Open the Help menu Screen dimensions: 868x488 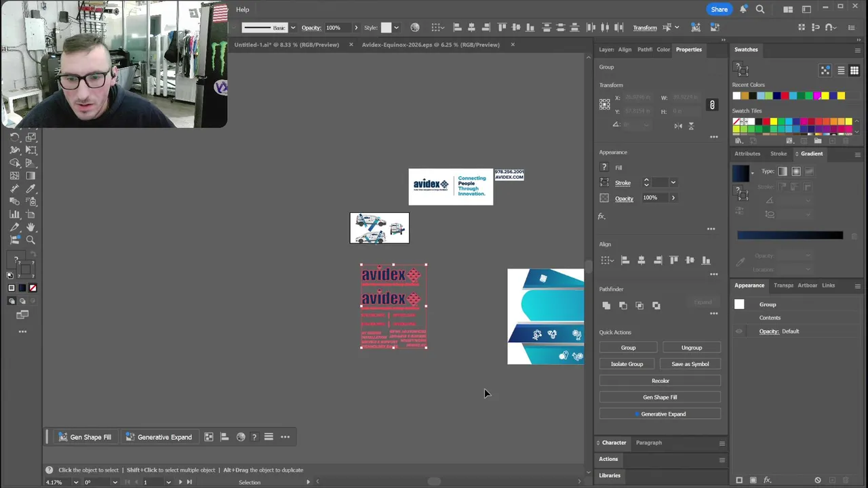tap(242, 9)
